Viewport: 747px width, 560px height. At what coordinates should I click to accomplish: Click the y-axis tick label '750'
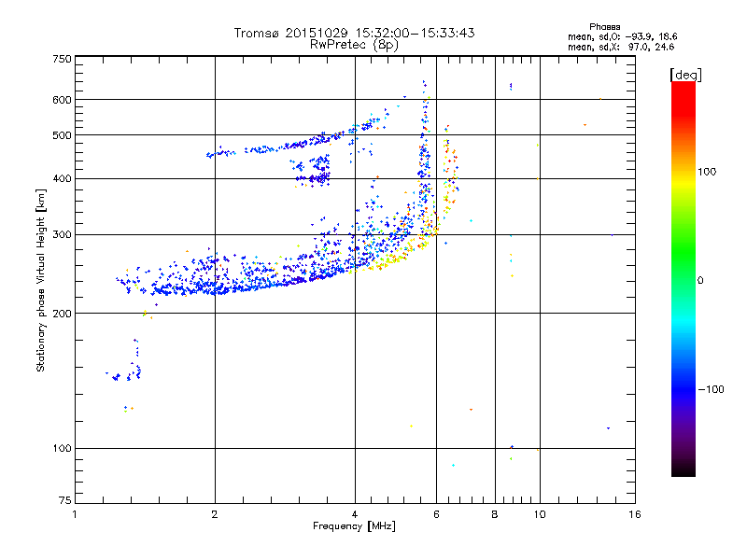click(62, 59)
